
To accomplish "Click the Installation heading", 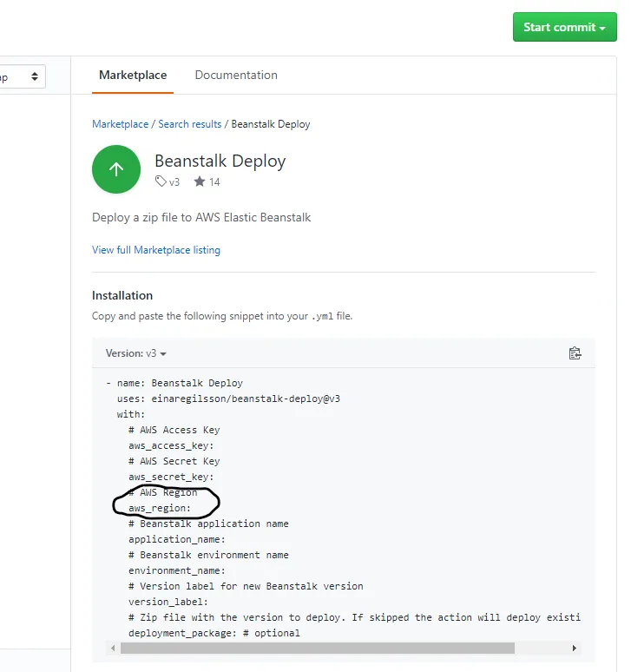I will (122, 295).
